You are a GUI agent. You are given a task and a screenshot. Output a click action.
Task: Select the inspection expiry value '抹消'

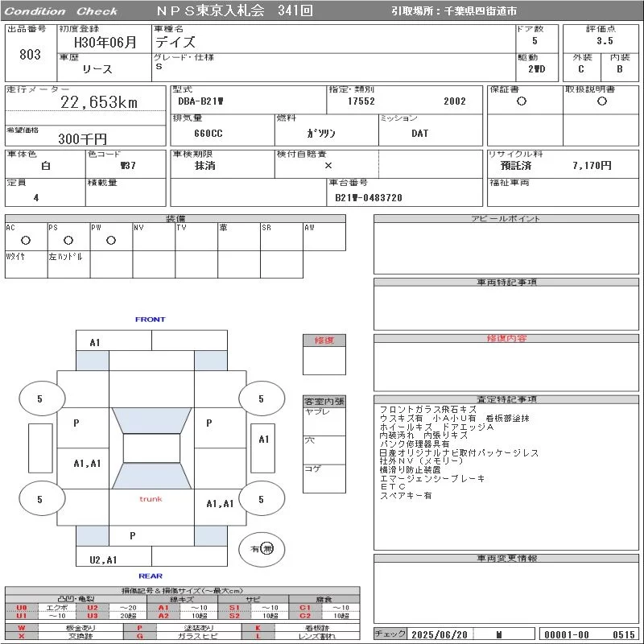[x=205, y=166]
